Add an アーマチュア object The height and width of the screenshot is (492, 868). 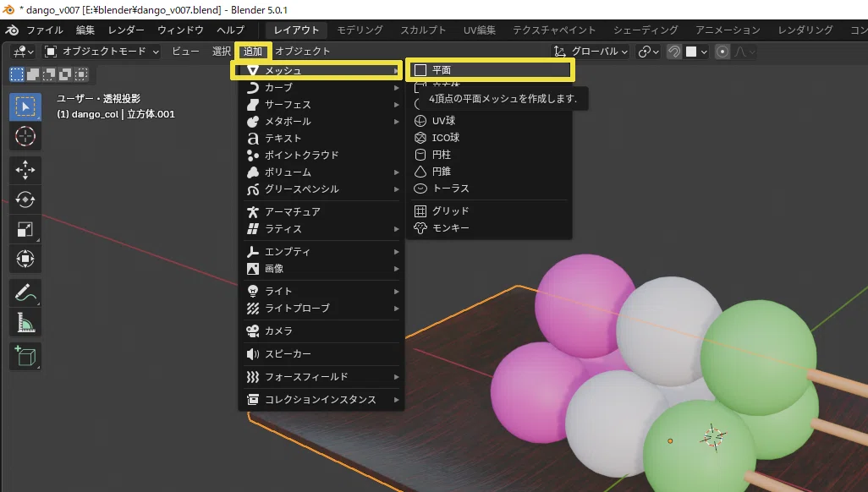click(321, 212)
